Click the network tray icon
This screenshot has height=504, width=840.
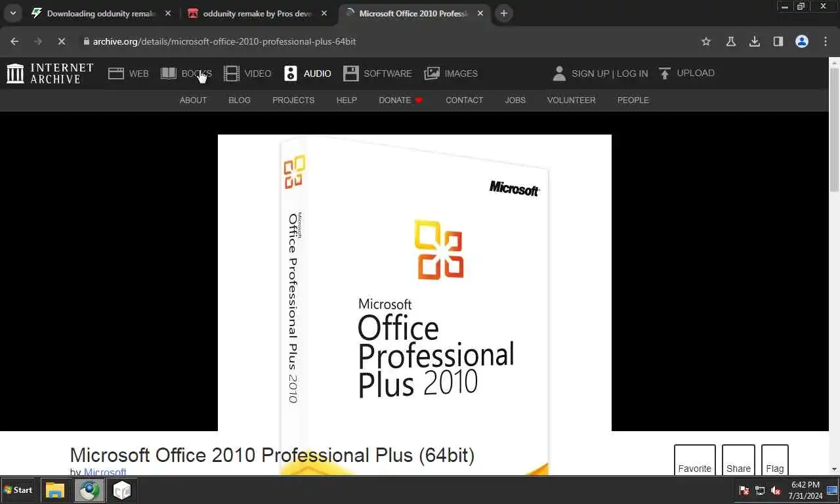click(760, 490)
